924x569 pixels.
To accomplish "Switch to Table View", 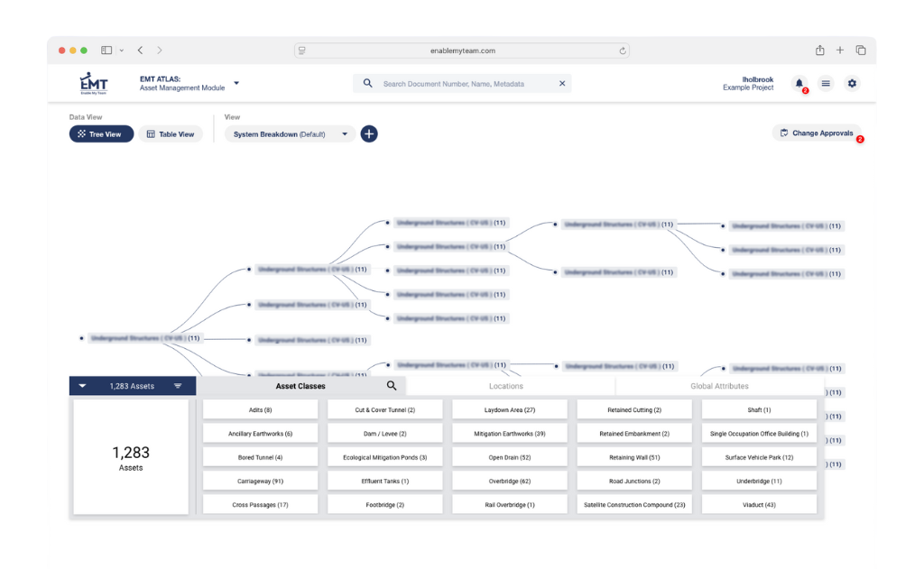I will (x=171, y=134).
